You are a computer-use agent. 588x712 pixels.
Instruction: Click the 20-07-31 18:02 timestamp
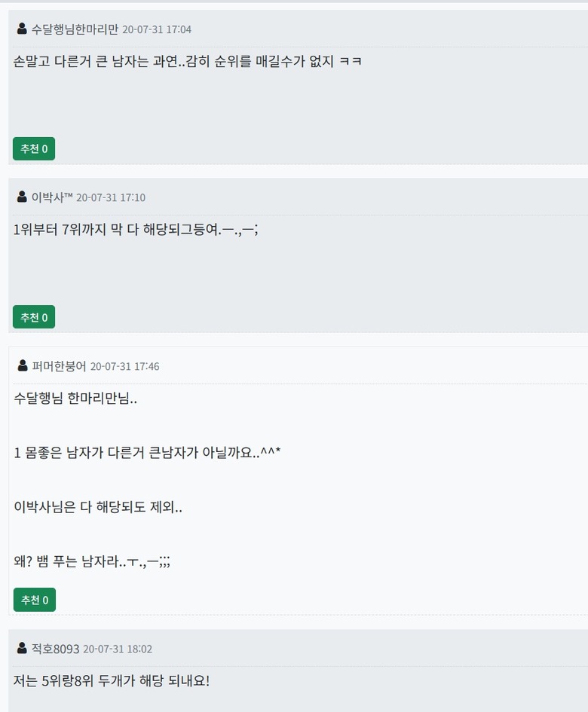tap(118, 649)
